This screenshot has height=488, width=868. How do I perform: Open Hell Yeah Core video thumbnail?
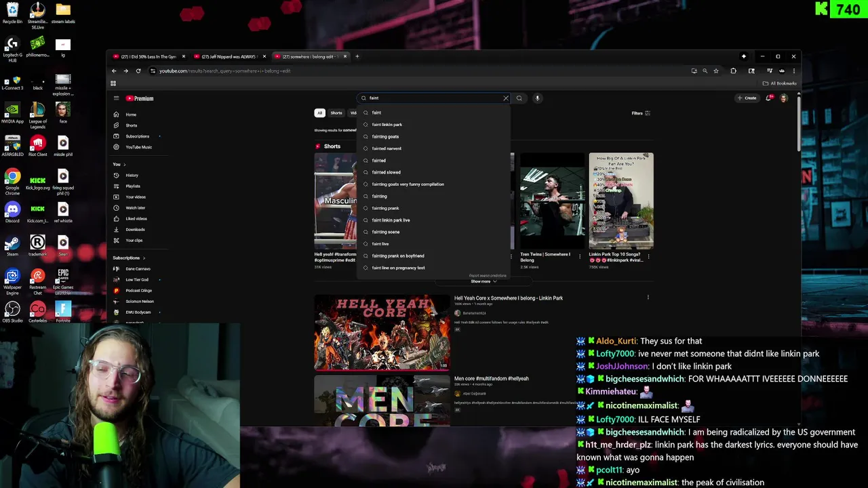382,332
